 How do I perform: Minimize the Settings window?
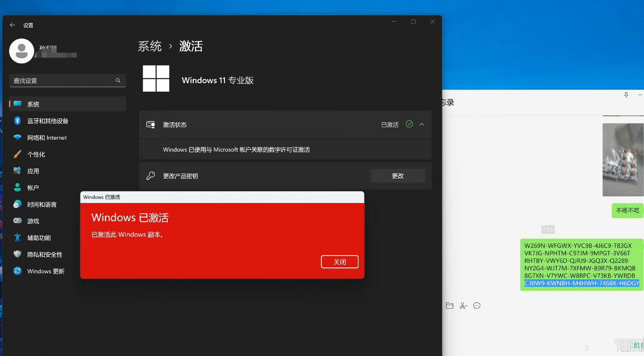tap(394, 22)
